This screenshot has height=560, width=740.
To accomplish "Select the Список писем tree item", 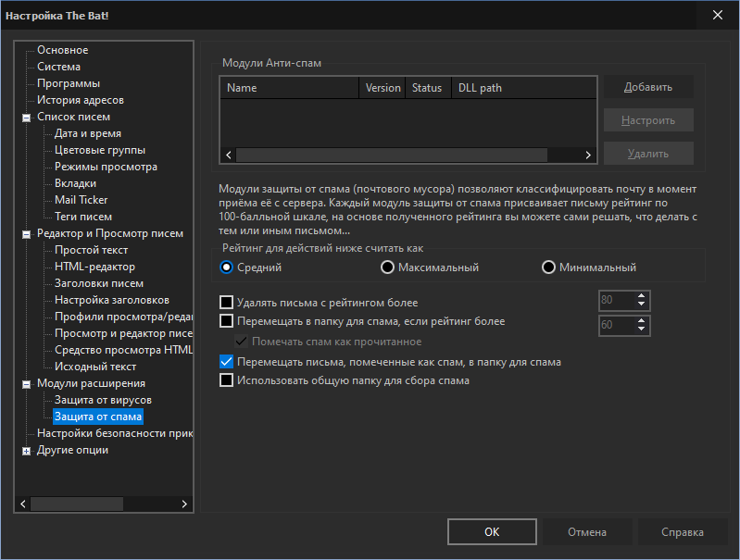I will [73, 117].
